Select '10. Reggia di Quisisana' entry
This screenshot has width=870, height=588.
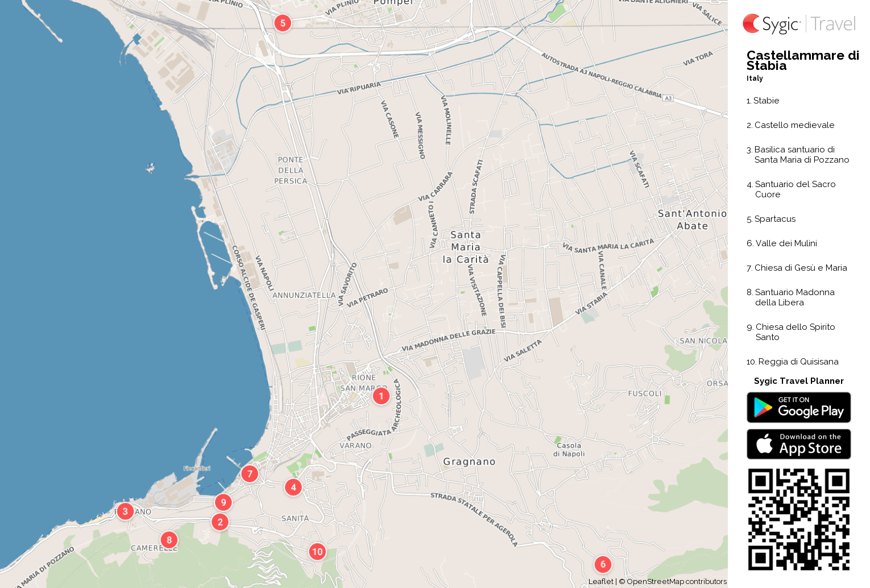pyautogui.click(x=793, y=362)
